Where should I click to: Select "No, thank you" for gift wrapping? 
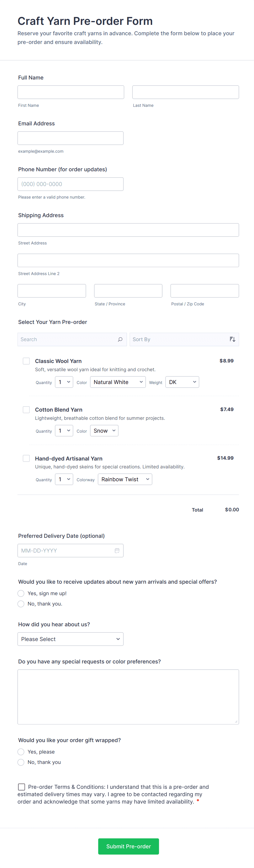point(21,762)
